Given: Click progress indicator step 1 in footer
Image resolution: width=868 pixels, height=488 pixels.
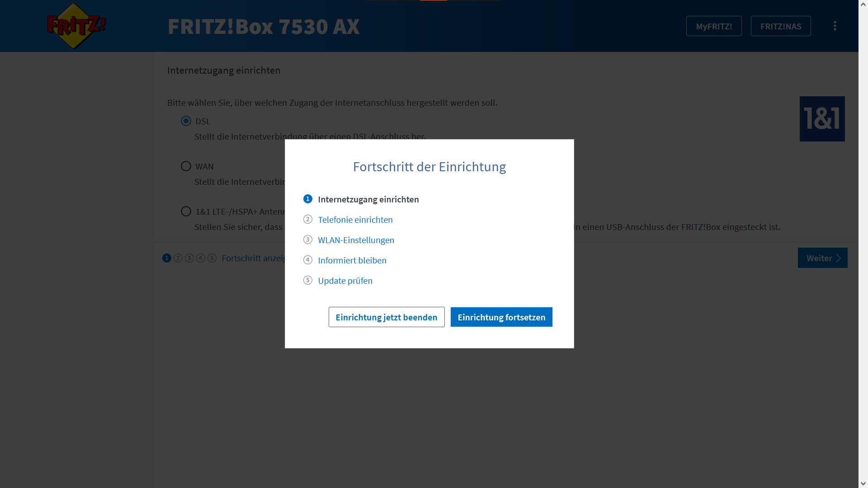Looking at the screenshot, I should 167,258.
